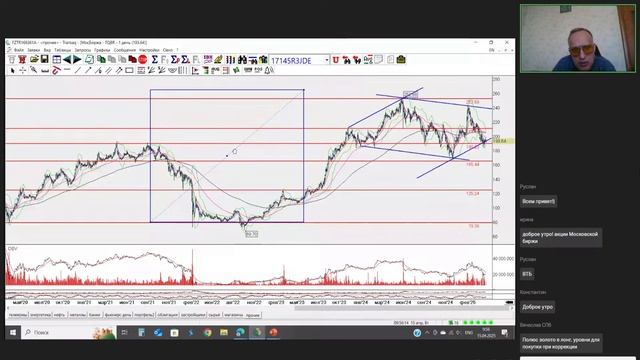The height and width of the screenshot is (360, 640).
Task: Select the red curved drawing tool
Action: click(56, 71)
